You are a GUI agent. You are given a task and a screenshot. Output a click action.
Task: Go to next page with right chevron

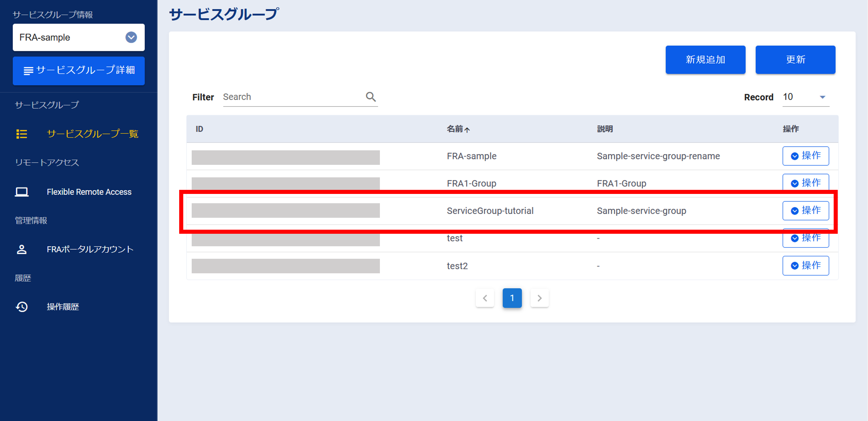point(540,298)
